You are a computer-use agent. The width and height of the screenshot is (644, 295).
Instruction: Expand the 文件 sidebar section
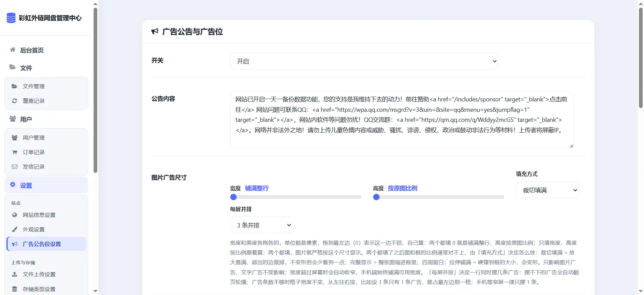tap(46, 68)
